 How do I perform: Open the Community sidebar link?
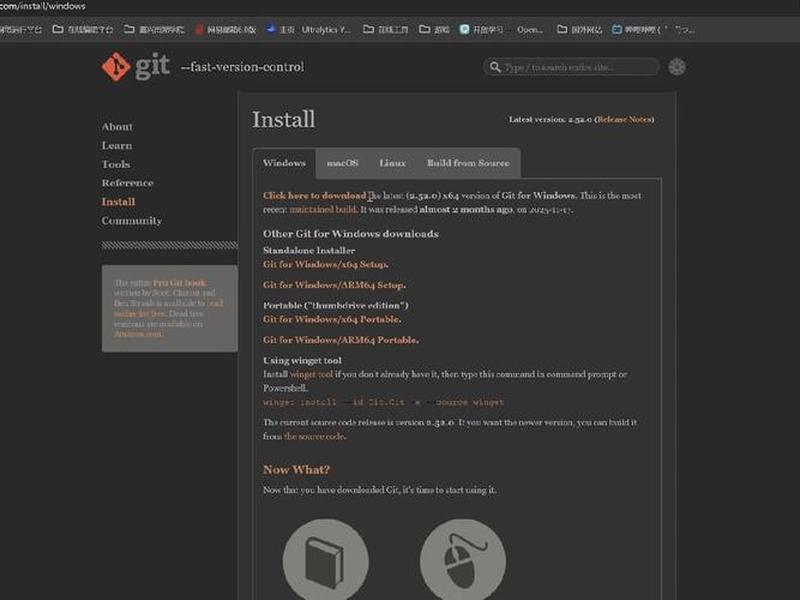pyautogui.click(x=132, y=220)
